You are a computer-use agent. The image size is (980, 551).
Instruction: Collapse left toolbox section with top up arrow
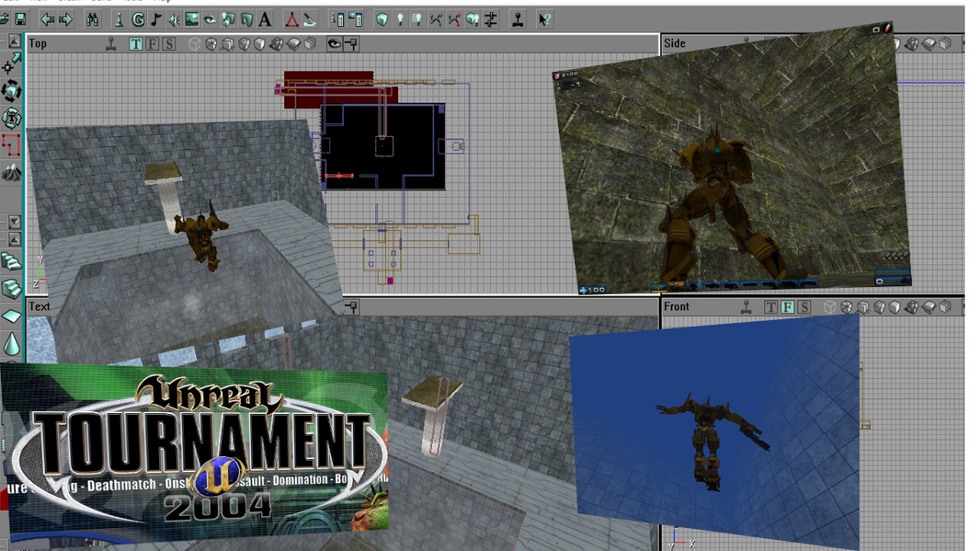14,41
